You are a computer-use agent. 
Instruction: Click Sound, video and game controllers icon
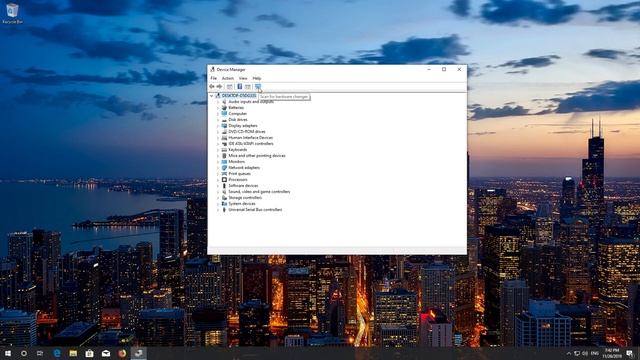(224, 191)
